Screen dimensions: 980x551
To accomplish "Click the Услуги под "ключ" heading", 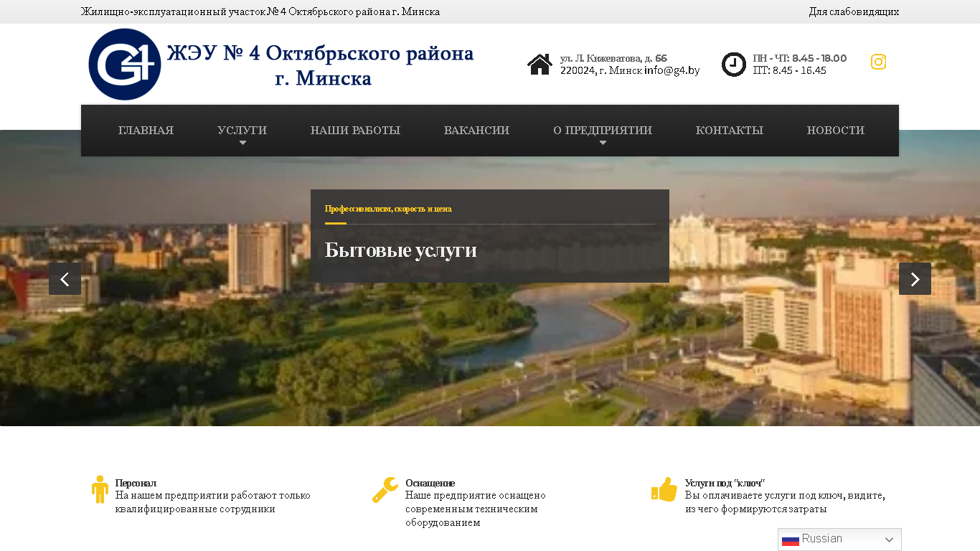I will (x=725, y=484).
